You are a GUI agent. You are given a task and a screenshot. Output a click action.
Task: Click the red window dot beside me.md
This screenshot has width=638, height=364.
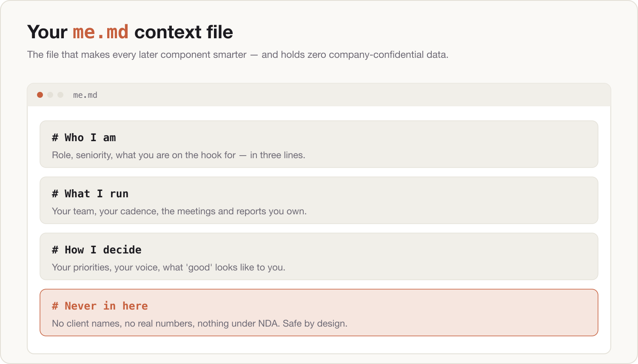tap(40, 95)
